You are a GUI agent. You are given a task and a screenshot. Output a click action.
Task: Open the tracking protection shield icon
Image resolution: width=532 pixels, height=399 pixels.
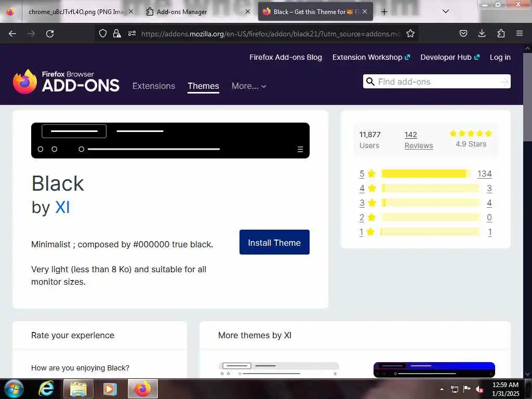click(x=103, y=33)
